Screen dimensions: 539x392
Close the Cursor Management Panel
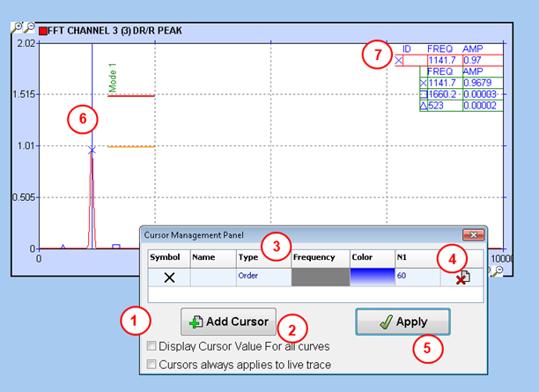click(473, 235)
